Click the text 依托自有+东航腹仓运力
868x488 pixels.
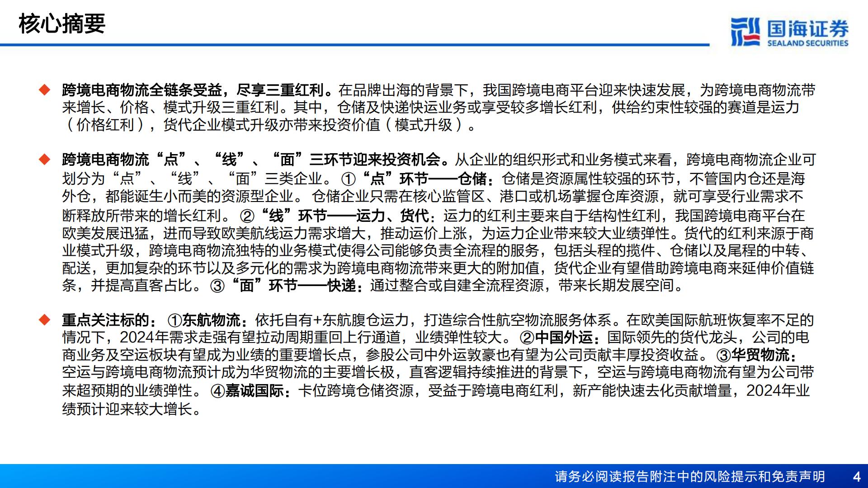[x=332, y=320]
